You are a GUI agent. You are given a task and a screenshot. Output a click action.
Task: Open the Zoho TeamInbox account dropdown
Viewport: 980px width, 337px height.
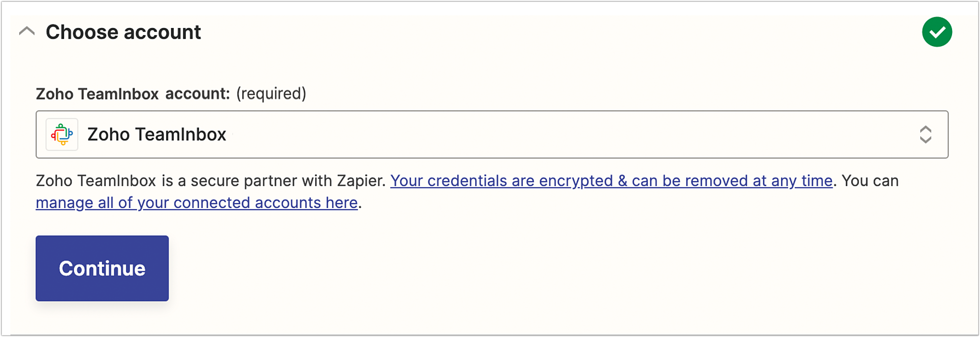coord(491,134)
